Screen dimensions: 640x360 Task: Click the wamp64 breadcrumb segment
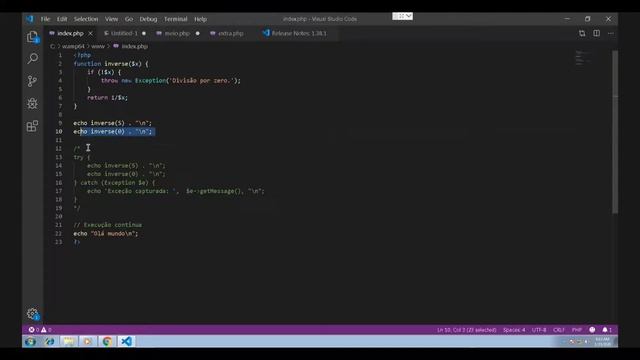tap(73, 47)
